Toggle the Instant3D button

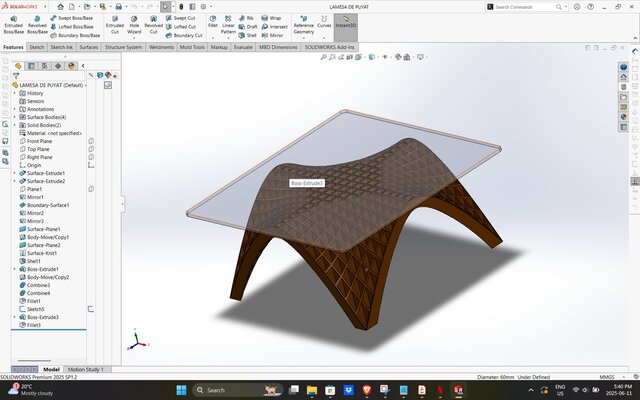345,26
